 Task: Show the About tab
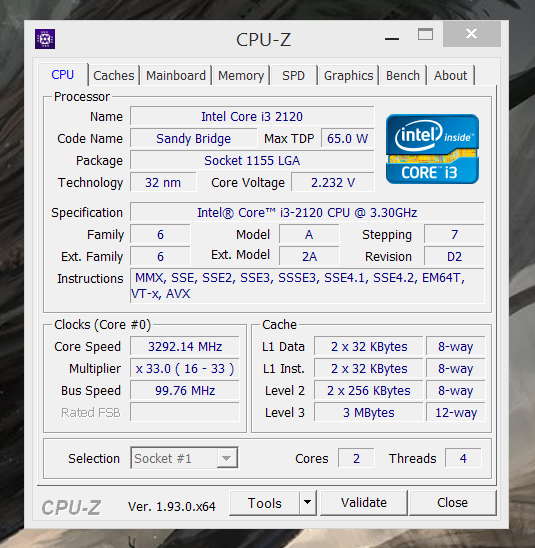pyautogui.click(x=450, y=75)
